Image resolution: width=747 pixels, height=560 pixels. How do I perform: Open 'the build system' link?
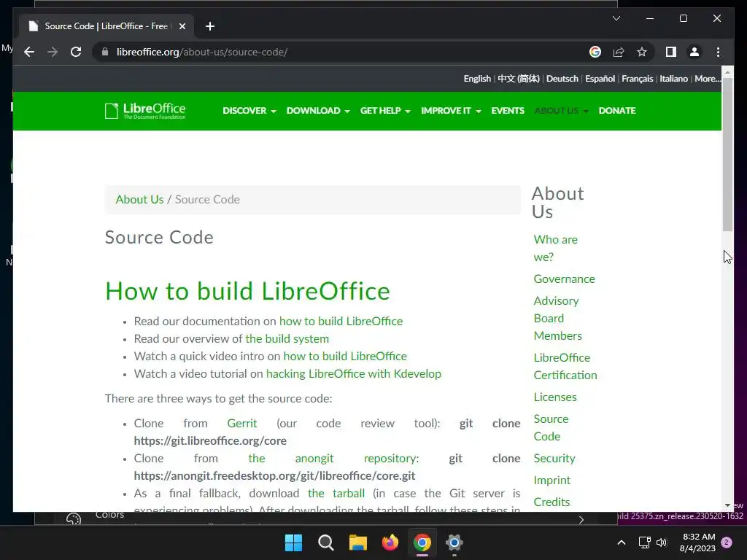tap(287, 338)
